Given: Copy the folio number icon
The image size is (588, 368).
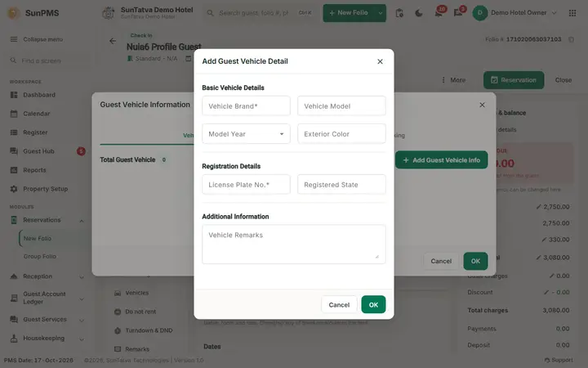Looking at the screenshot, I should point(571,39).
